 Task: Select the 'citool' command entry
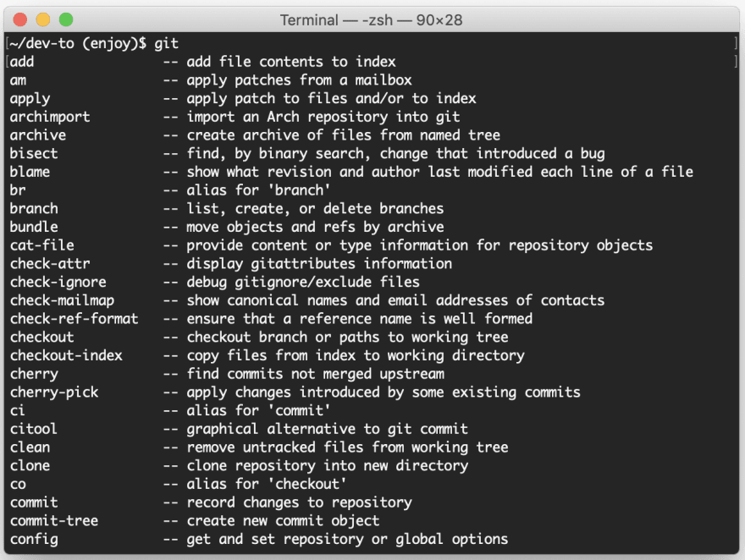[x=34, y=429]
